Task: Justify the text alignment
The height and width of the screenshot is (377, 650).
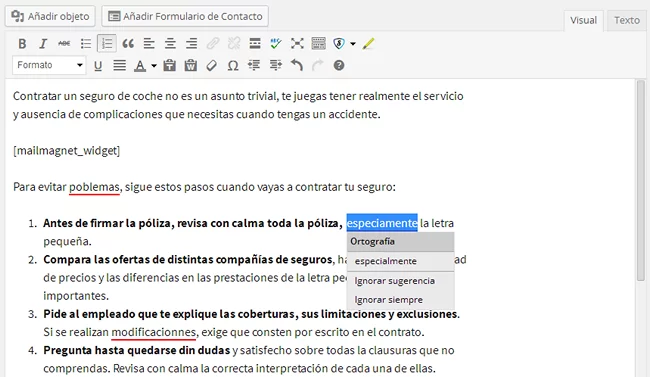Action: point(119,66)
